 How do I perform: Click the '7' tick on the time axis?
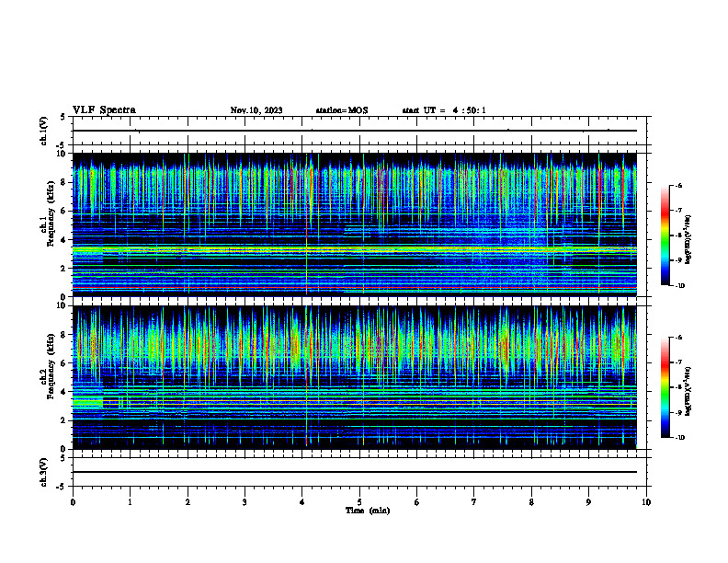pyautogui.click(x=474, y=502)
